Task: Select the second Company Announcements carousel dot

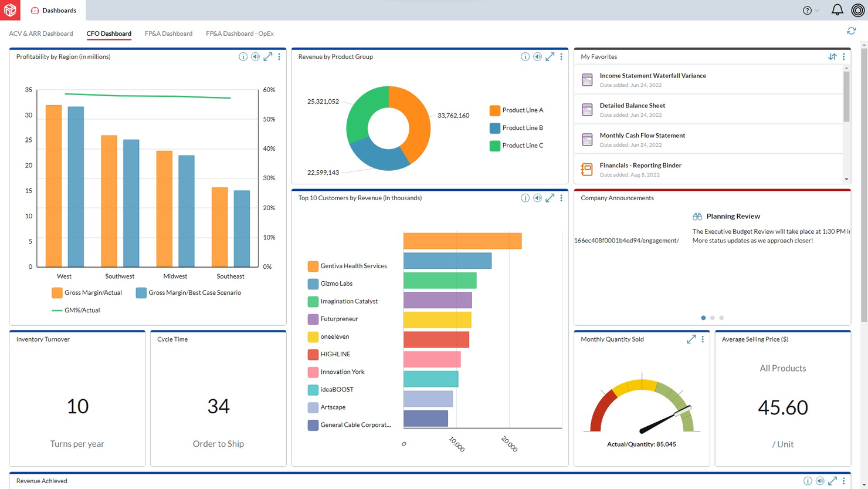Action: pos(712,318)
